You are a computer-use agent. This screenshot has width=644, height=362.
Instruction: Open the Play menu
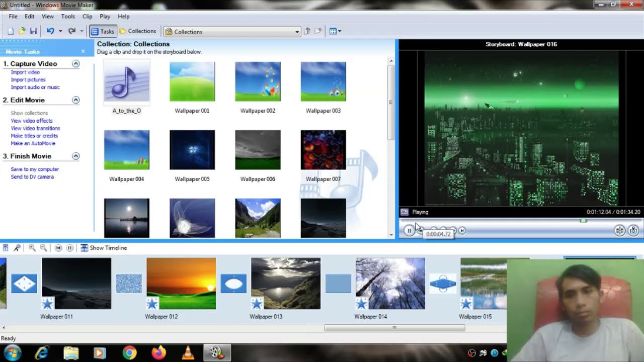[105, 17]
